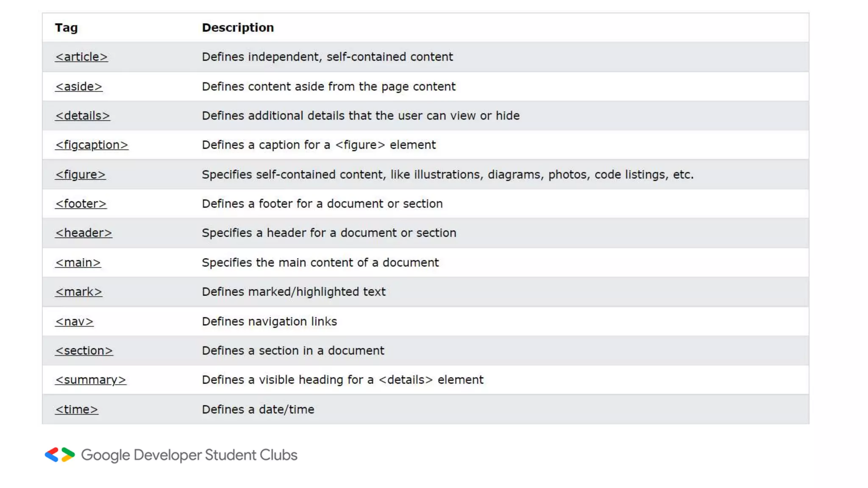Image resolution: width=868 pixels, height=488 pixels.
Task: Open the <aside> tag link
Action: tap(79, 86)
